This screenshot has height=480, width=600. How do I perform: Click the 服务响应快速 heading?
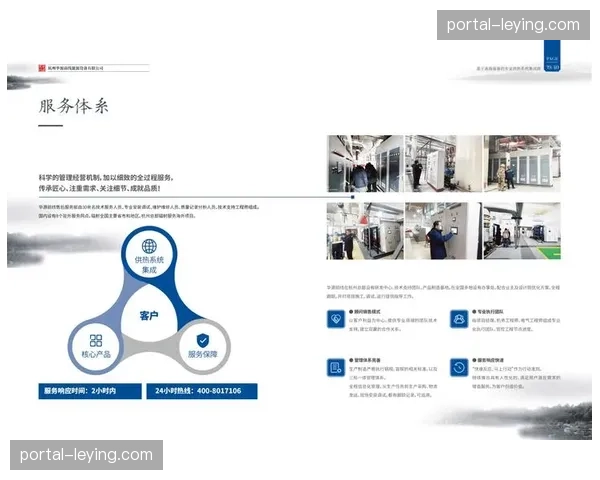coord(488,360)
